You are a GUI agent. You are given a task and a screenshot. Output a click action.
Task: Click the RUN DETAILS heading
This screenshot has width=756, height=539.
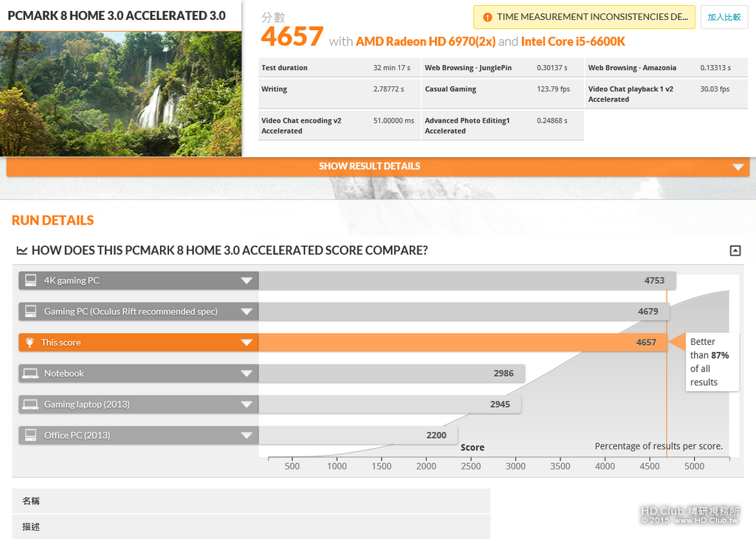[x=52, y=220]
